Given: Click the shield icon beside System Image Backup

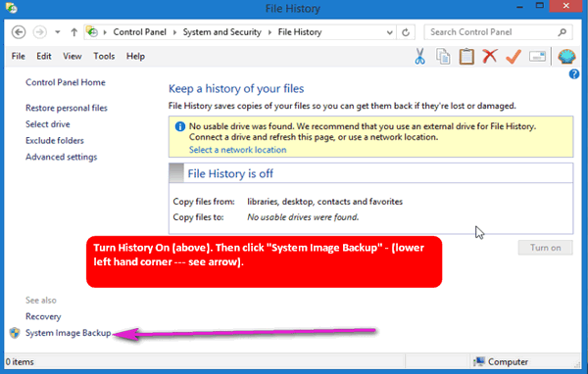Looking at the screenshot, I should click(x=15, y=333).
